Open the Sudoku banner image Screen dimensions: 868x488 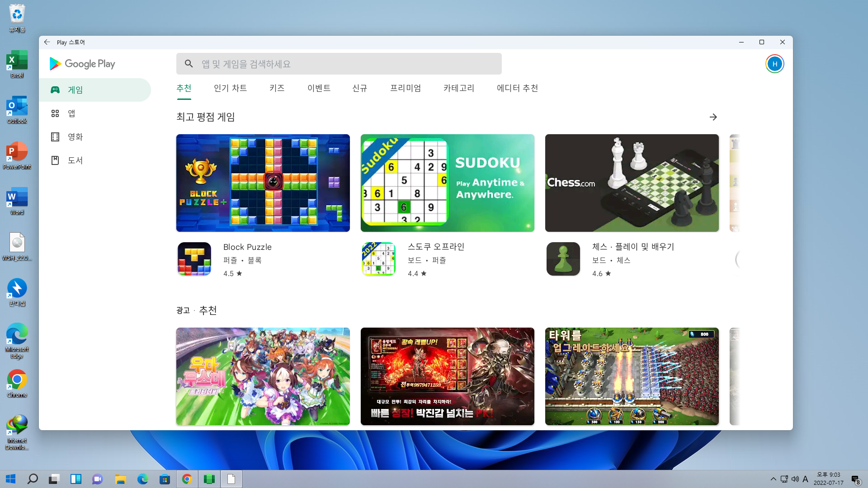tap(448, 183)
